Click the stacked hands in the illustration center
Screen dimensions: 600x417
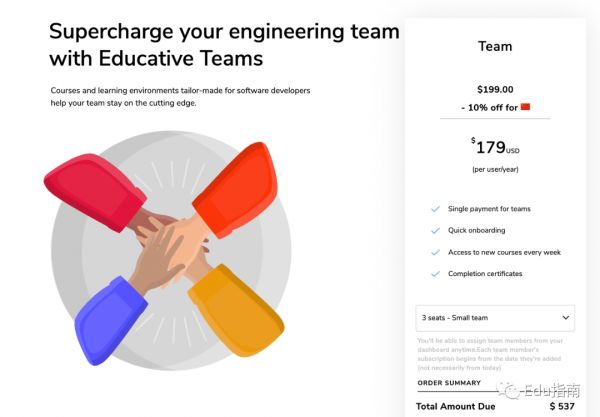pyautogui.click(x=168, y=240)
